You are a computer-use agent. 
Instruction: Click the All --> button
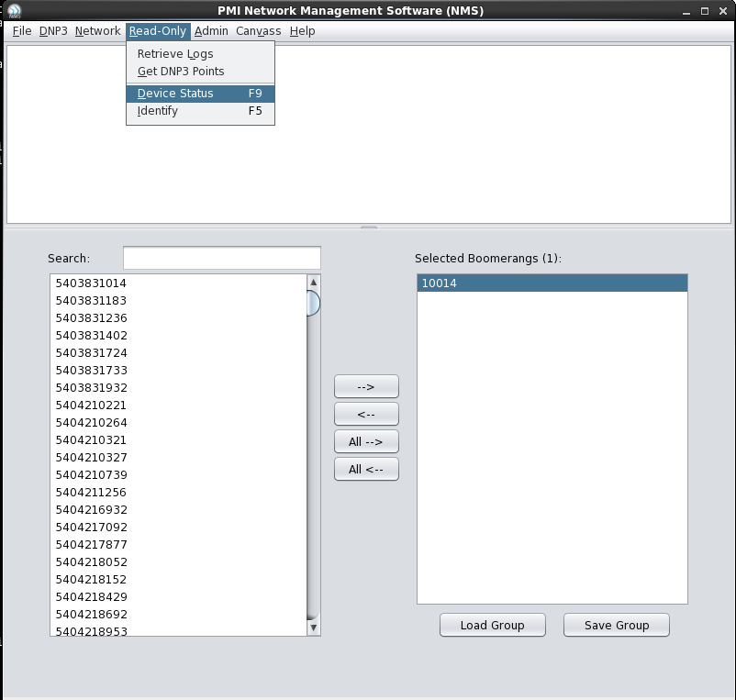(x=366, y=442)
